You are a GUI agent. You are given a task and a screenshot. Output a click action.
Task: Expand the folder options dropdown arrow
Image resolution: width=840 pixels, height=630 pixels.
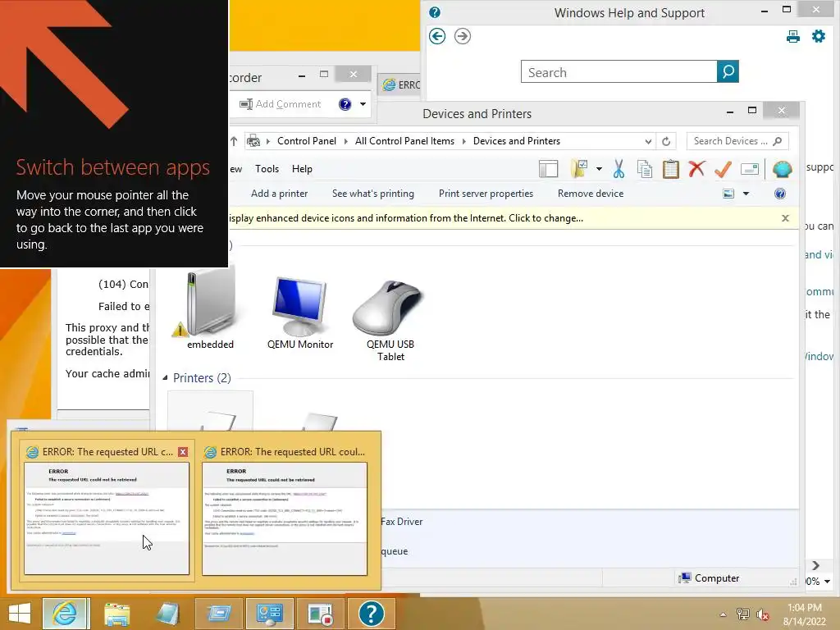click(599, 169)
